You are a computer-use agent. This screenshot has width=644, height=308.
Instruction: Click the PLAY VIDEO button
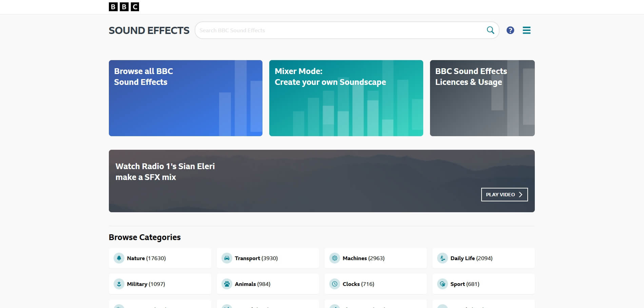[504, 195]
